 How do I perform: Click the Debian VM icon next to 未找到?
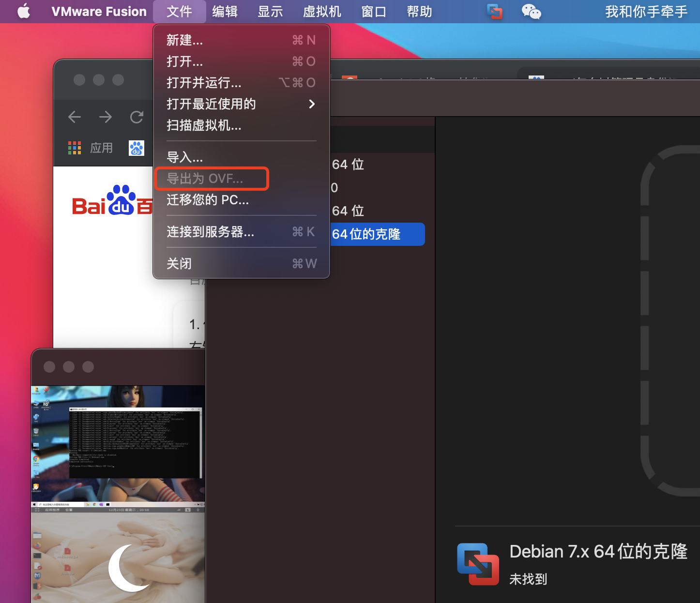click(478, 564)
